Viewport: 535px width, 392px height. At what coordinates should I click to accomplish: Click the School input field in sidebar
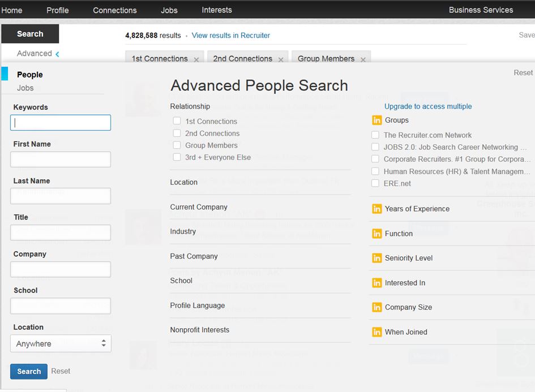point(61,306)
